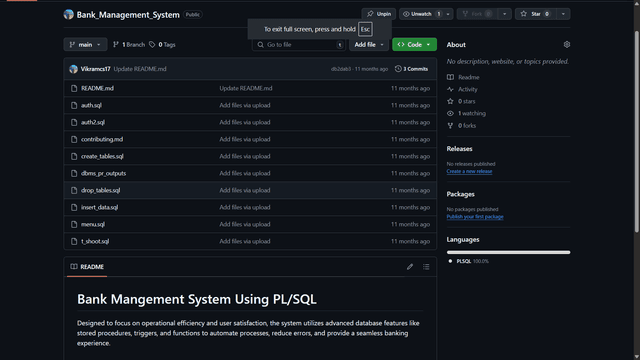
Task: Open the menu.sql file
Action: [93, 224]
